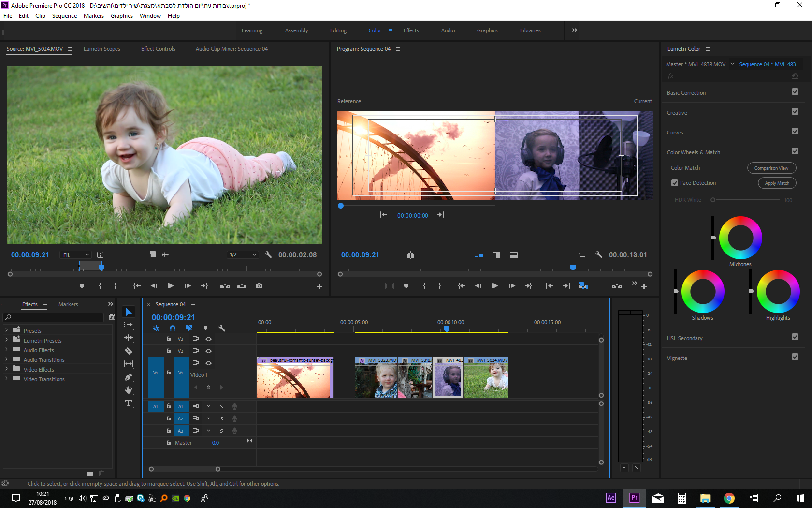Disable the Face Detection checkbox
Screen dimensions: 812x508
(675, 183)
